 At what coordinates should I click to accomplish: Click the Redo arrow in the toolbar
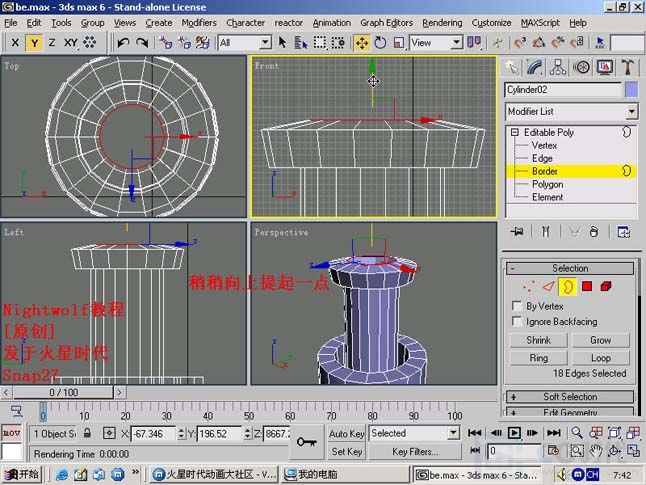point(142,42)
